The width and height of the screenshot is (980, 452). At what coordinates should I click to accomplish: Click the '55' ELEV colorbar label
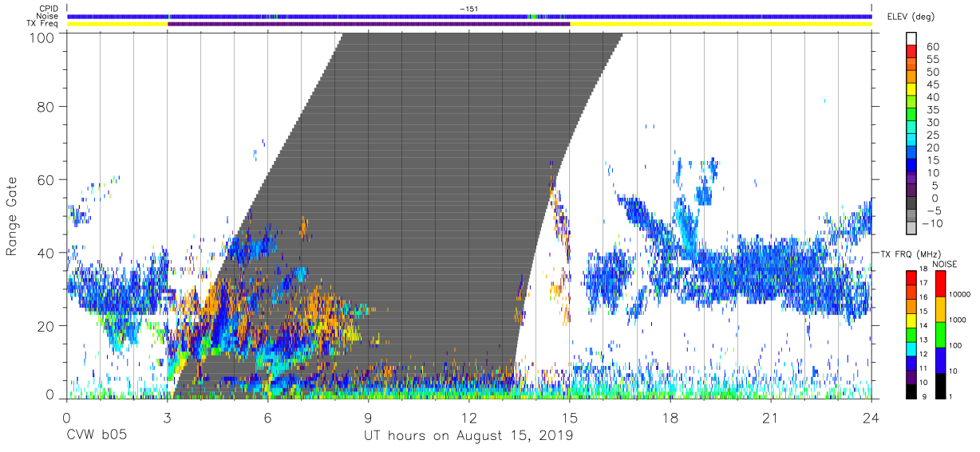(x=932, y=60)
